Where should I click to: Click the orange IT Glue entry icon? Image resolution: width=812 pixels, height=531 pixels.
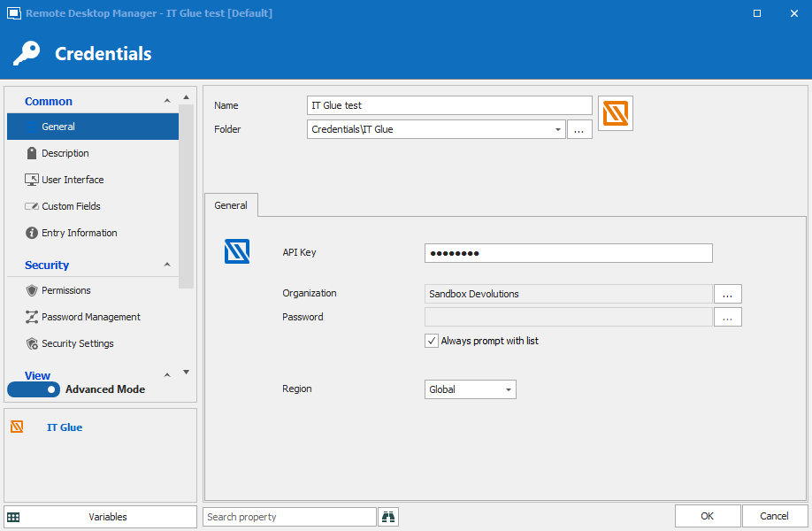click(x=615, y=113)
